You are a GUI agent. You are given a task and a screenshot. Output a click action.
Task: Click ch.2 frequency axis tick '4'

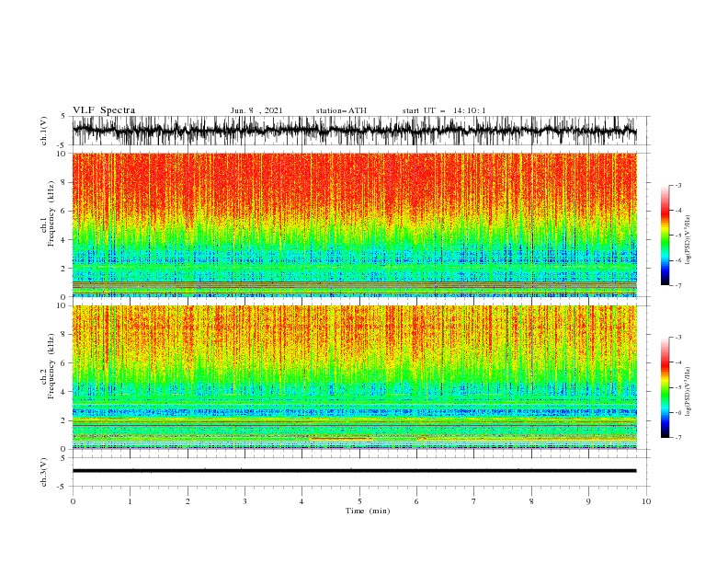64,392
